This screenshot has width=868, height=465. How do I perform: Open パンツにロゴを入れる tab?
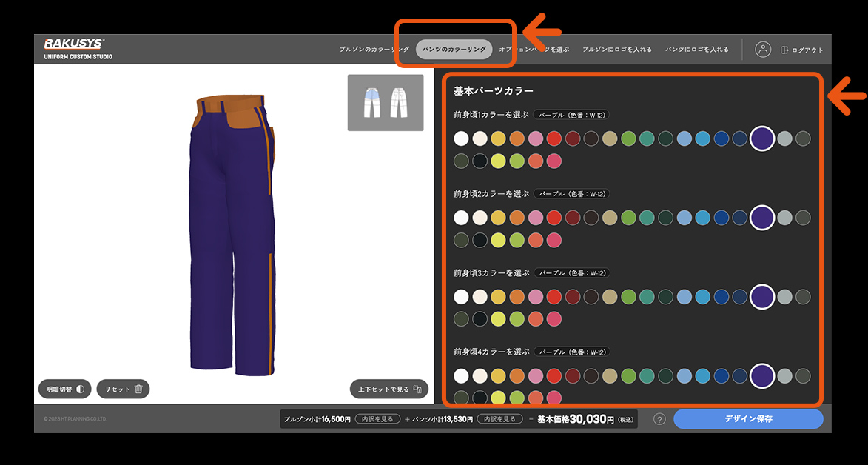click(x=696, y=50)
